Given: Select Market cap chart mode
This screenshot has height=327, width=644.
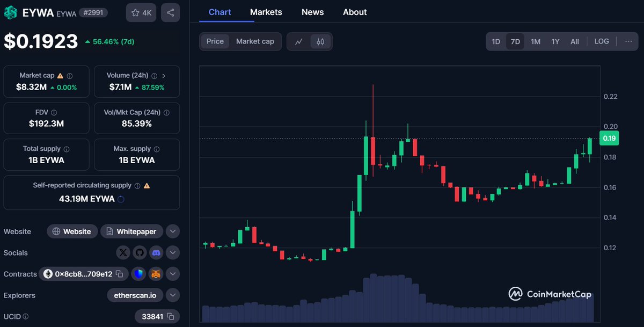Looking at the screenshot, I should [255, 41].
